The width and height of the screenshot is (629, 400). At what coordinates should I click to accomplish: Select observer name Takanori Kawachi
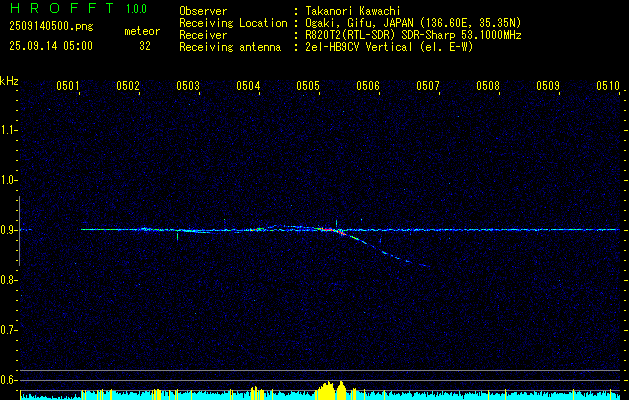tap(353, 11)
